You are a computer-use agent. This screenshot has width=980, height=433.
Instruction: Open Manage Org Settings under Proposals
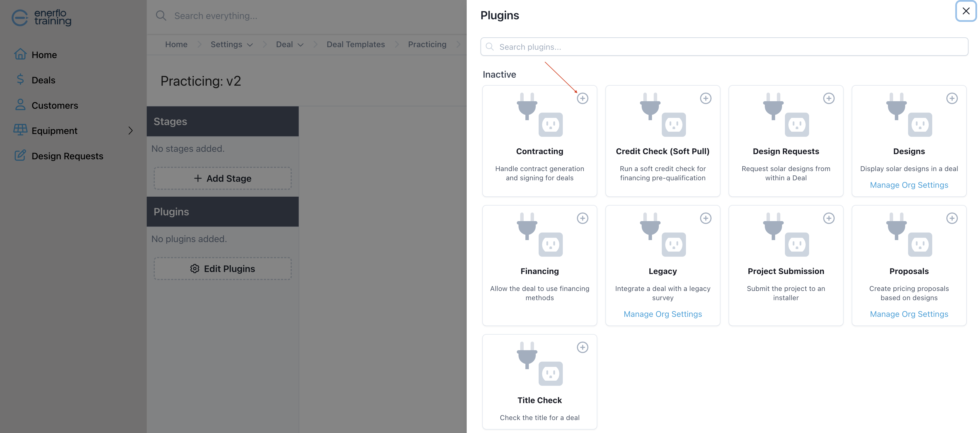coord(909,314)
